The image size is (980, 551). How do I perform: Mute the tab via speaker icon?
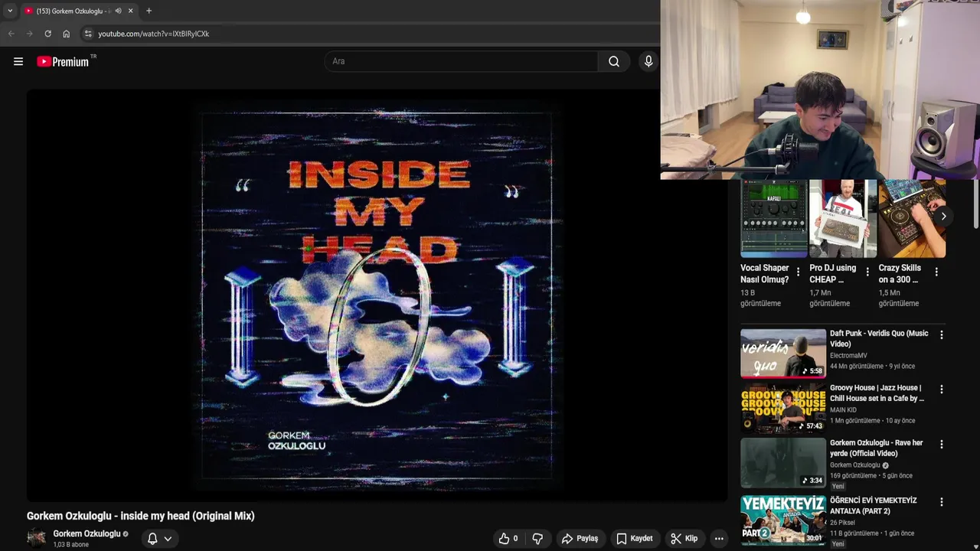point(118,11)
